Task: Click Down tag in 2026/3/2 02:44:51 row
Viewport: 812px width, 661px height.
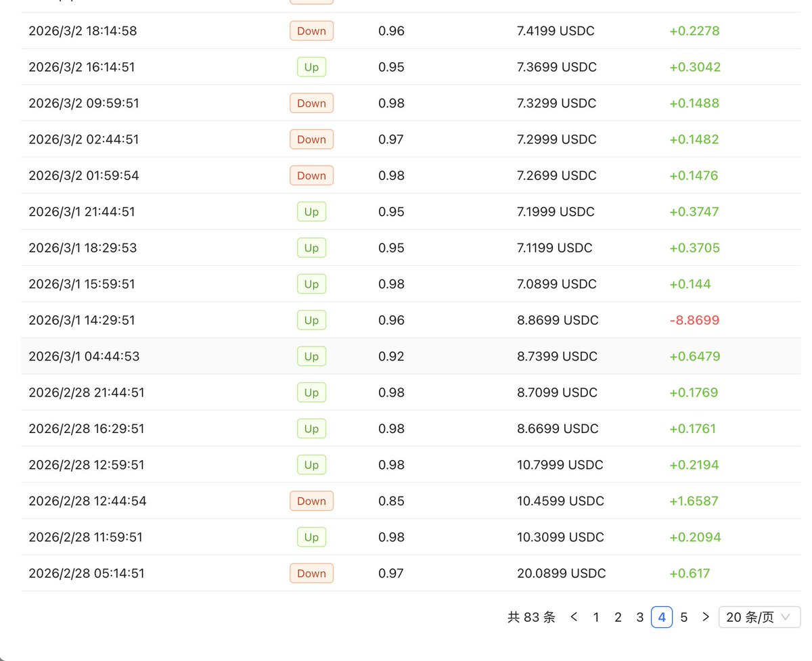Action: point(311,139)
